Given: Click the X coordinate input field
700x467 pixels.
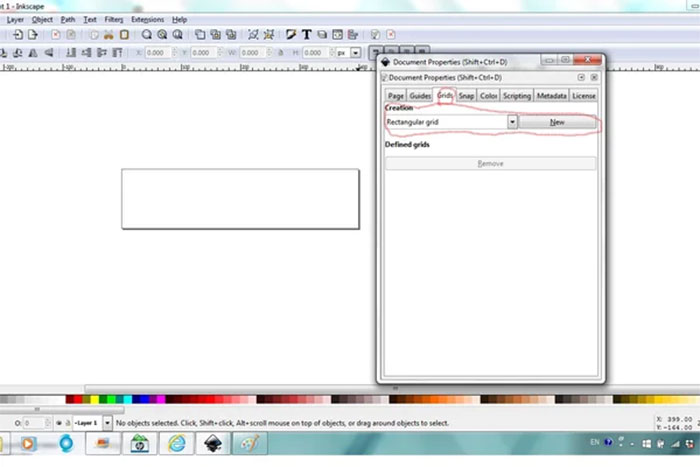Looking at the screenshot, I should (153, 52).
